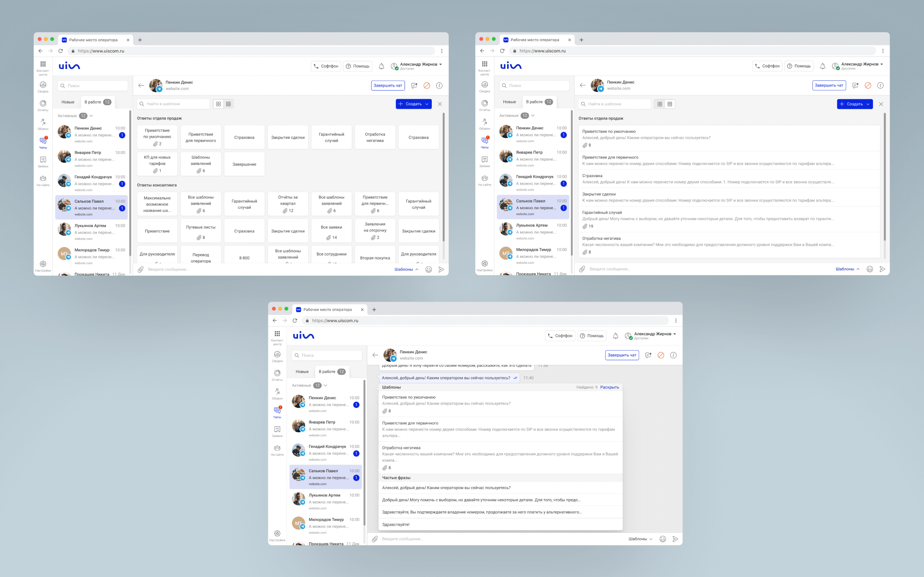
Task: Open the Новые tab in the template cards window
Action: coord(68,102)
